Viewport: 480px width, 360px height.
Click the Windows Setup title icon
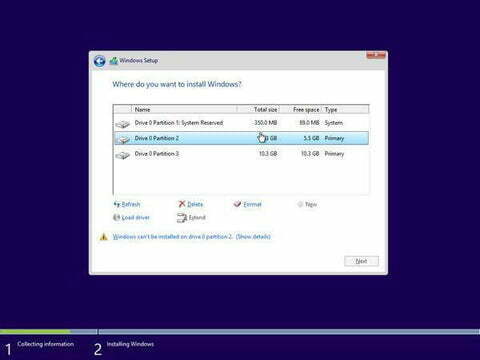tap(114, 61)
